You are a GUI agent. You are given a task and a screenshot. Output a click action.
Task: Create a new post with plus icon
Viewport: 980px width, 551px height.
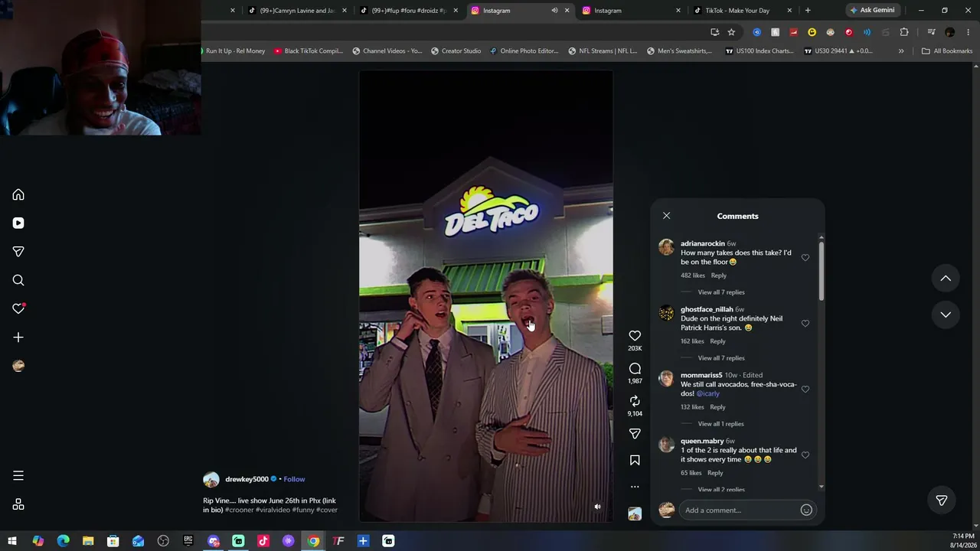point(18,337)
